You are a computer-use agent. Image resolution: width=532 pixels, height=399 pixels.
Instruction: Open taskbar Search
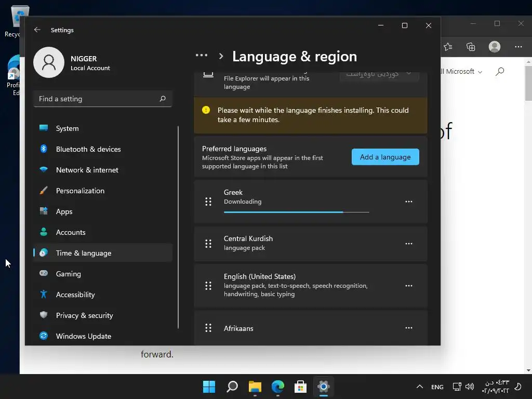(232, 387)
